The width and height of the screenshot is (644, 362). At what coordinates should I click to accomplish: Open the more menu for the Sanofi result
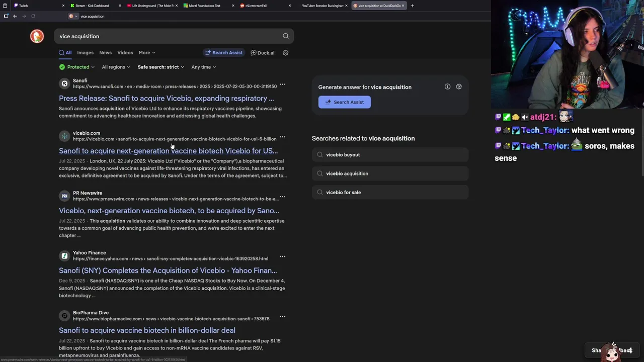282,84
